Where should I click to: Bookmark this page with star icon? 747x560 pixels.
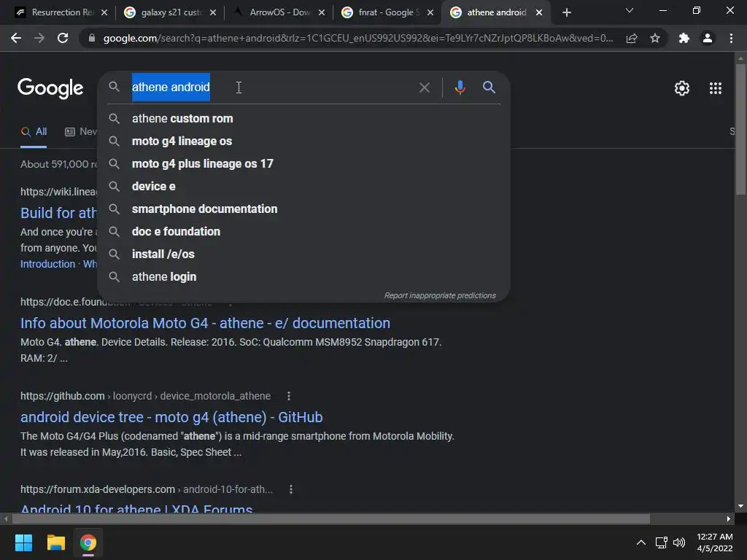655,38
